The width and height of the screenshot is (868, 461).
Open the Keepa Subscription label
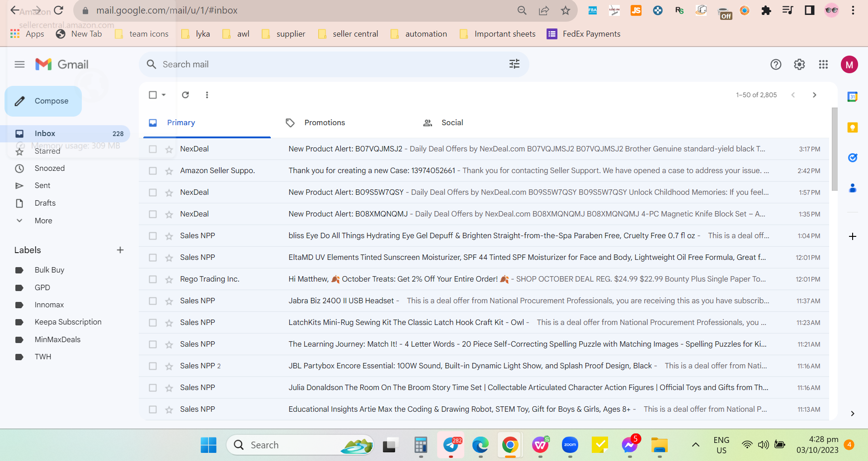[x=68, y=322]
